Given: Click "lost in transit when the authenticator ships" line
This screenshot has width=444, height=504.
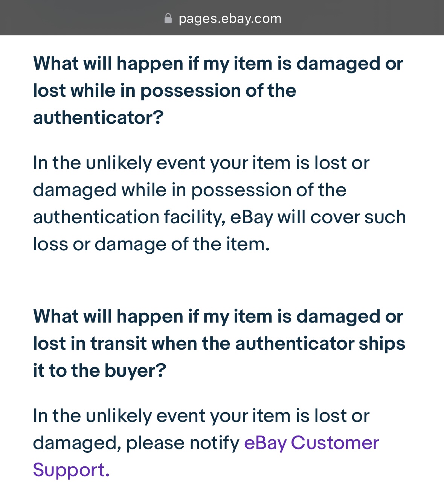Looking at the screenshot, I should tap(219, 344).
